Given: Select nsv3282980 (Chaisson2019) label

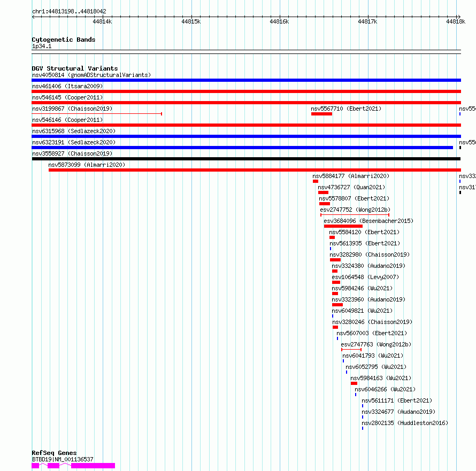Looking at the screenshot, I should (x=370, y=254).
